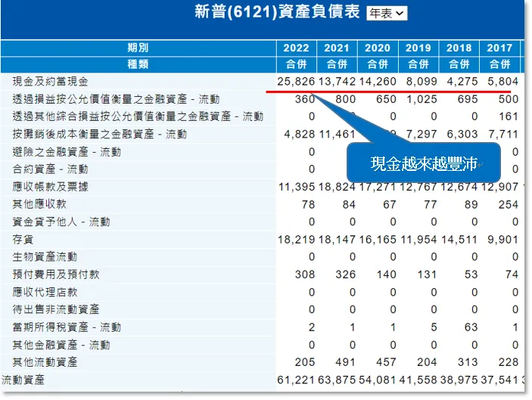Screen dimensions: 532x400
Task: Select the 其他金融資產 - 流動 row label
Action: click(x=61, y=345)
